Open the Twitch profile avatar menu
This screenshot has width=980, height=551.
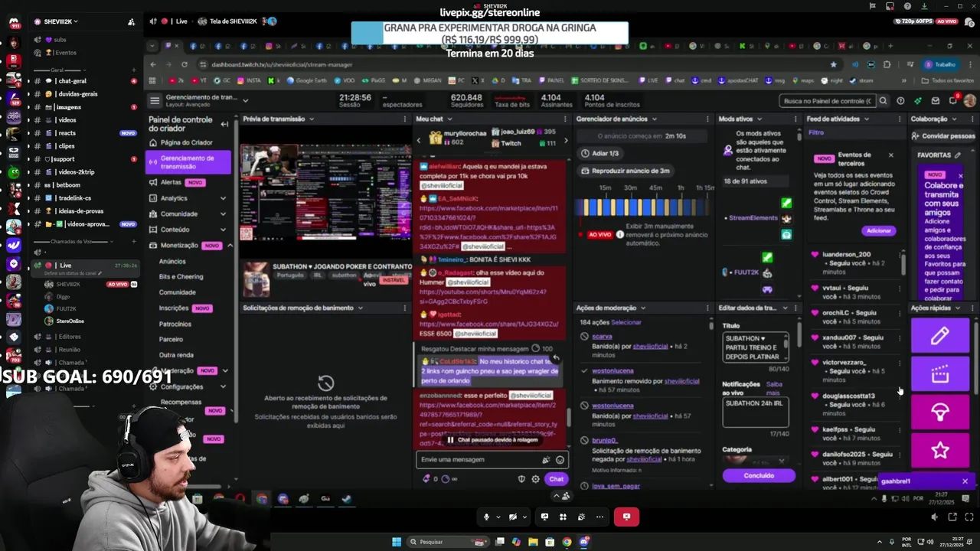click(969, 100)
